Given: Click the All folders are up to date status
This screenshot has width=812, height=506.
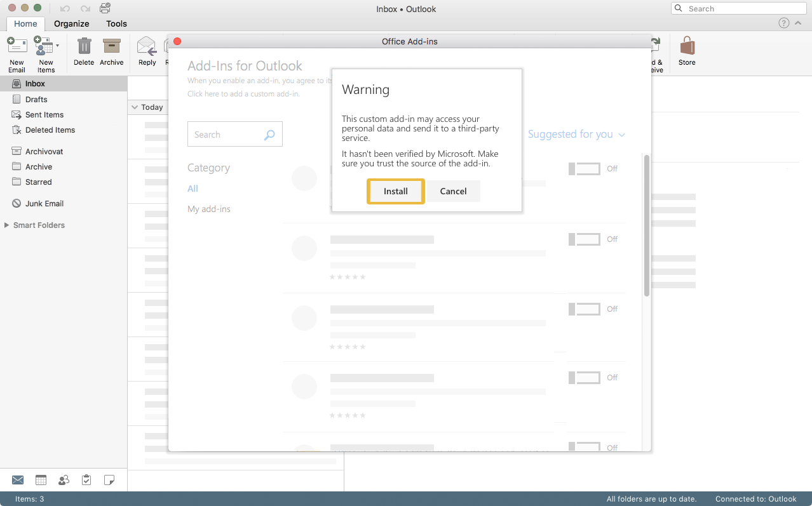Looking at the screenshot, I should click(x=651, y=499).
